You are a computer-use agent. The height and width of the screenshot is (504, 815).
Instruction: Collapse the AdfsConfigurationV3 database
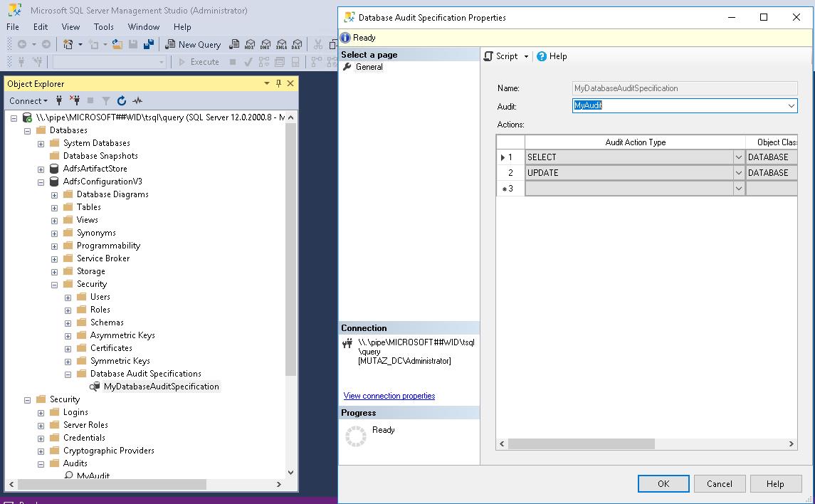click(41, 182)
